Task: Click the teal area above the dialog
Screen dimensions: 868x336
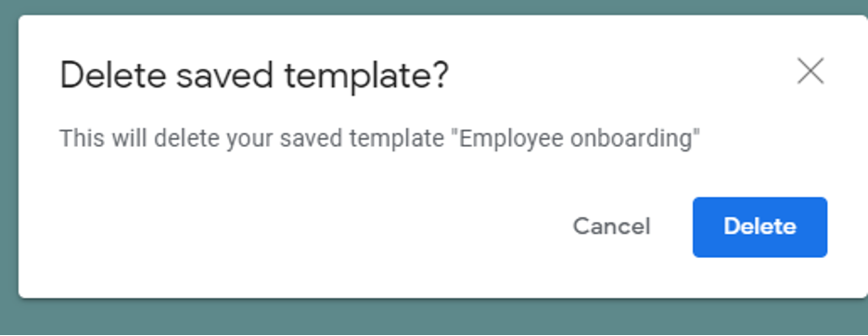Action: coord(434,6)
